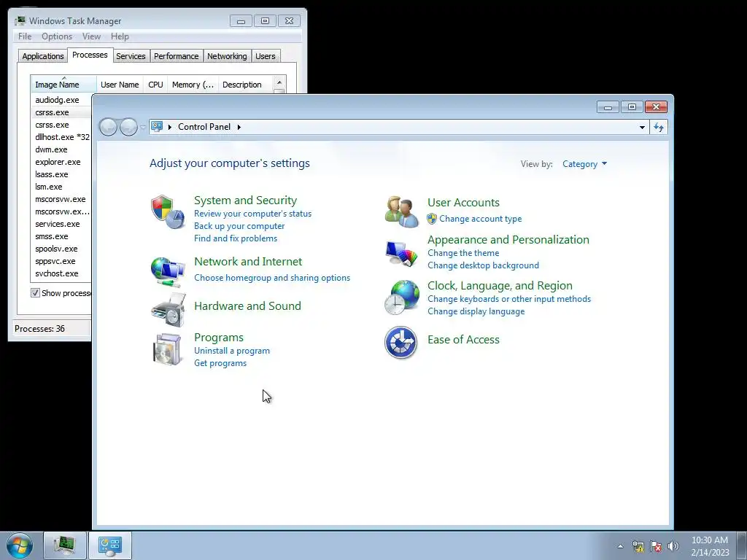Click Change the theme link

point(463,253)
